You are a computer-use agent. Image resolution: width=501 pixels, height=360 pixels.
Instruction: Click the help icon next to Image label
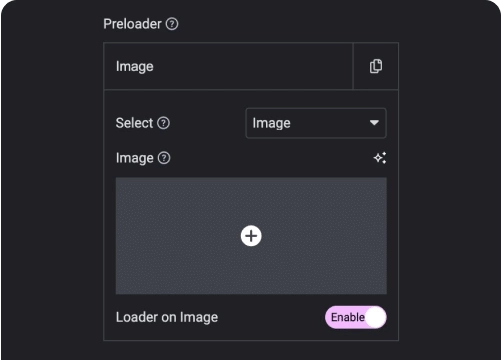(164, 158)
